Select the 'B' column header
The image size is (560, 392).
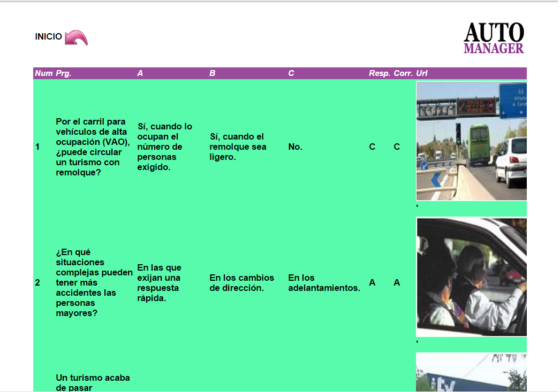[212, 73]
